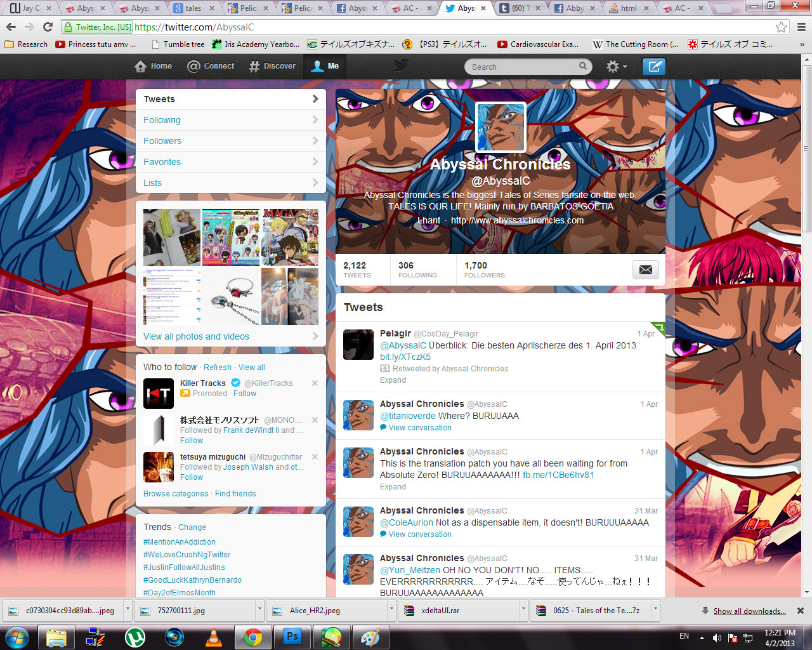Open the Discover tab
The height and width of the screenshot is (650, 812).
coord(272,66)
